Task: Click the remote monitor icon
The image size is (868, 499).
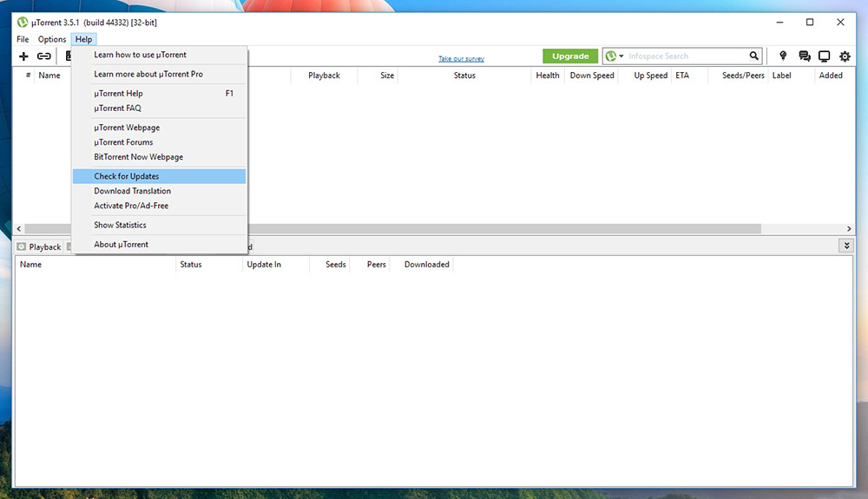Action: click(x=825, y=56)
